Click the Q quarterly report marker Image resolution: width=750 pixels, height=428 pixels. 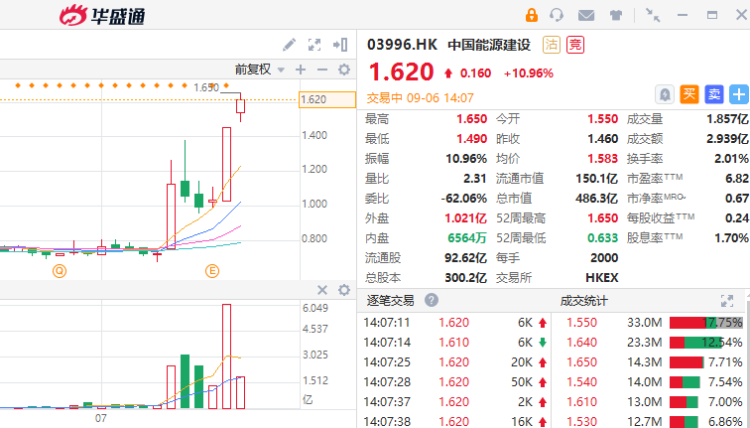tap(59, 271)
